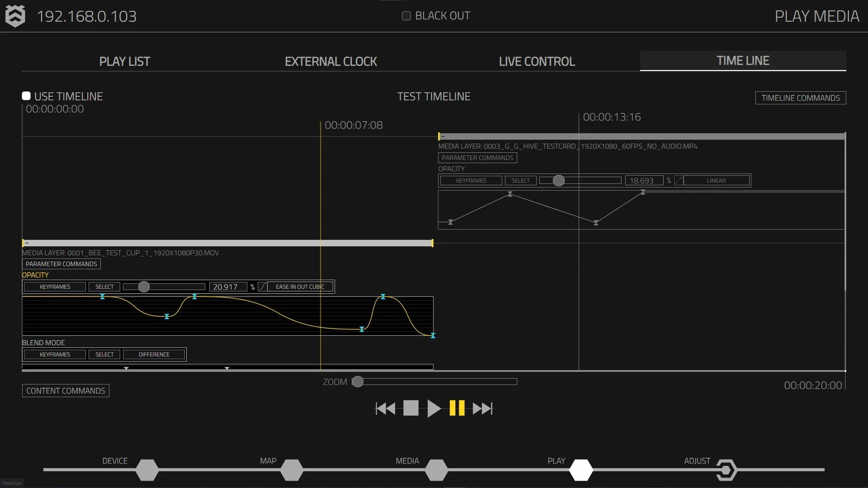Switch to the LIVE CONTROL tab
Viewport: 868px width, 488px height.
coord(536,61)
